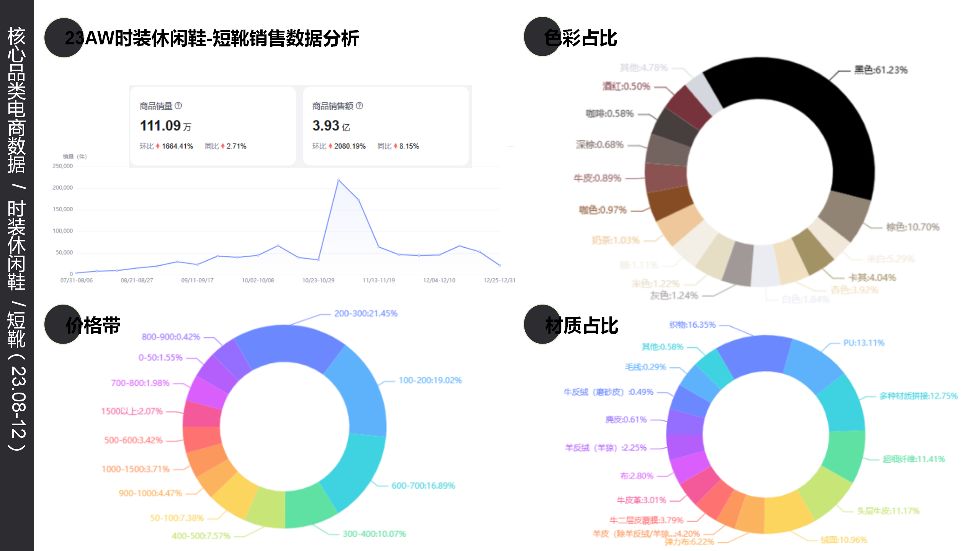
Task: Click the 200-300:21.45% price label
Action: coord(366,313)
